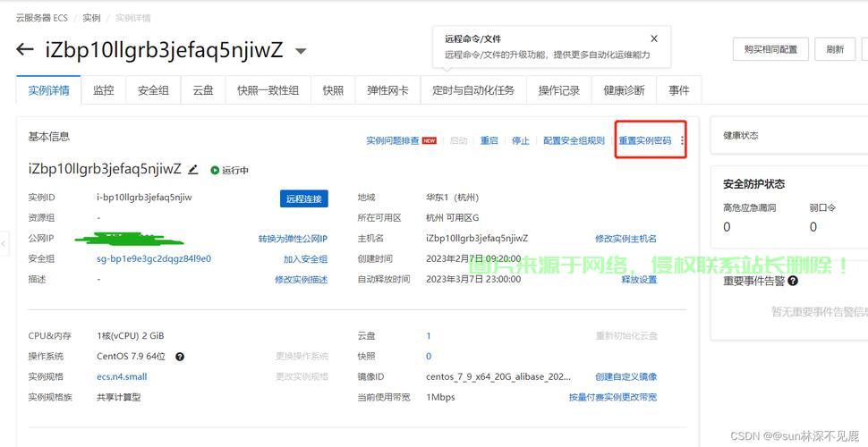Click the 快照 count value 0
Viewport: 868px width, 447px height.
point(429,357)
